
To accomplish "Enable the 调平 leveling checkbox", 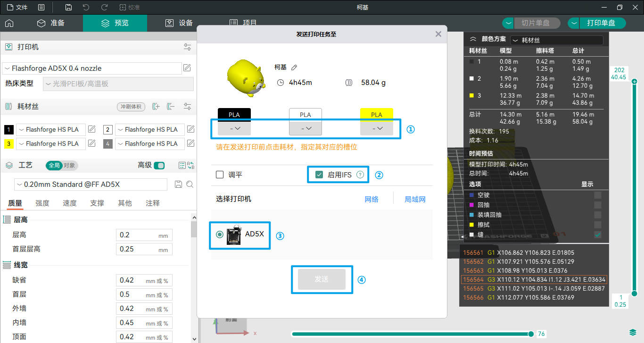I will coord(220,175).
